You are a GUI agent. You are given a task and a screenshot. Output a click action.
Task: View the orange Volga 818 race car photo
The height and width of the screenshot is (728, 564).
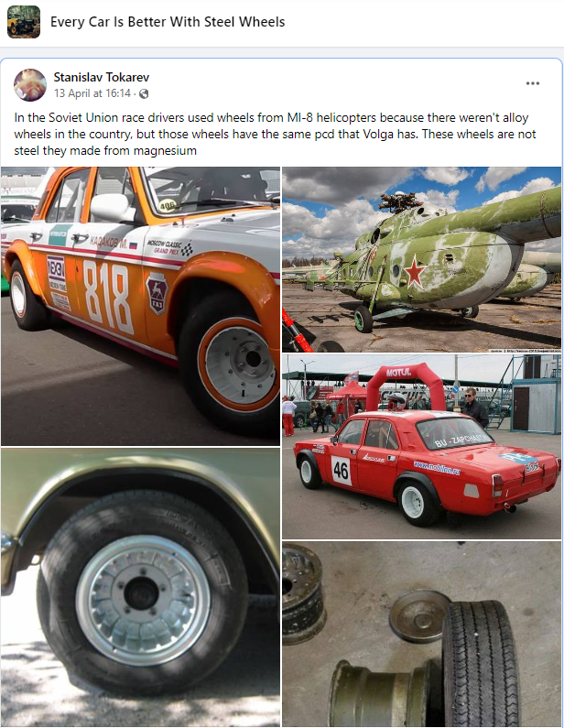pyautogui.click(x=140, y=306)
